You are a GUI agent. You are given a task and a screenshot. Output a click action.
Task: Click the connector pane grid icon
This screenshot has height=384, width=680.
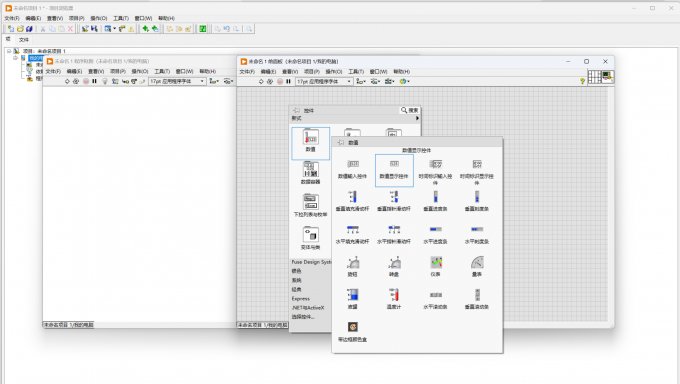(x=594, y=77)
